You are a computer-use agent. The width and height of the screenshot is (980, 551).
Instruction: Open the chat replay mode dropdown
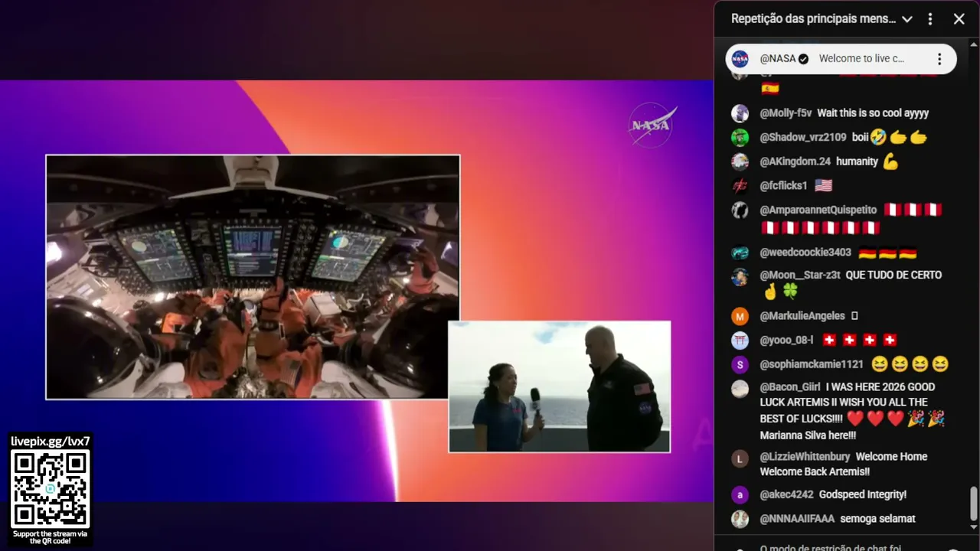[x=822, y=19]
